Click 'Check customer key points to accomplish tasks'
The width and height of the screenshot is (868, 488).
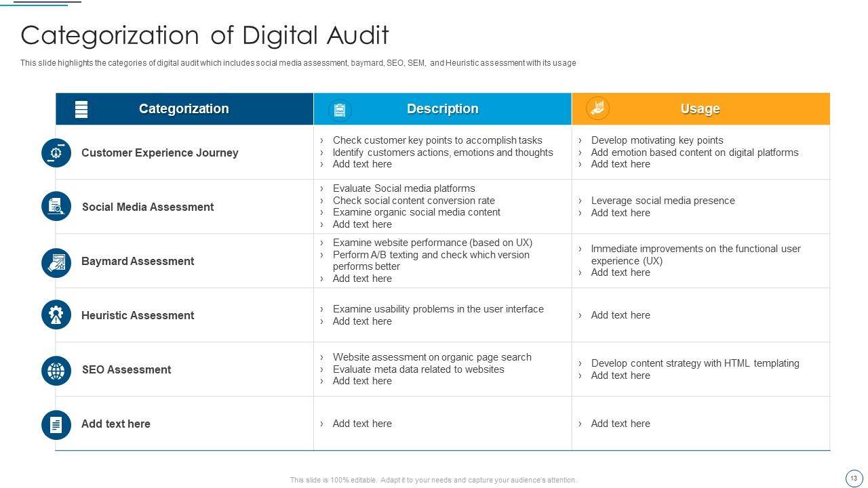pos(437,140)
